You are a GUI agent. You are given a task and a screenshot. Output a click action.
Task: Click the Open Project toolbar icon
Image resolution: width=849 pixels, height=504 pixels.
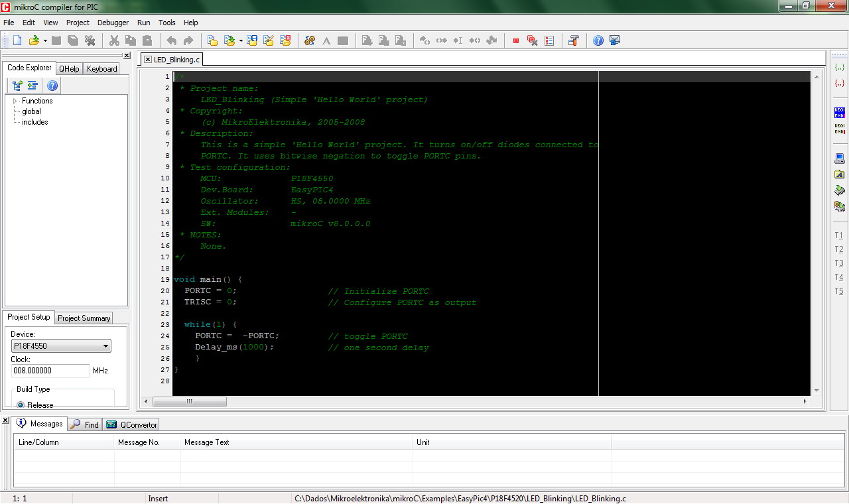tap(229, 40)
